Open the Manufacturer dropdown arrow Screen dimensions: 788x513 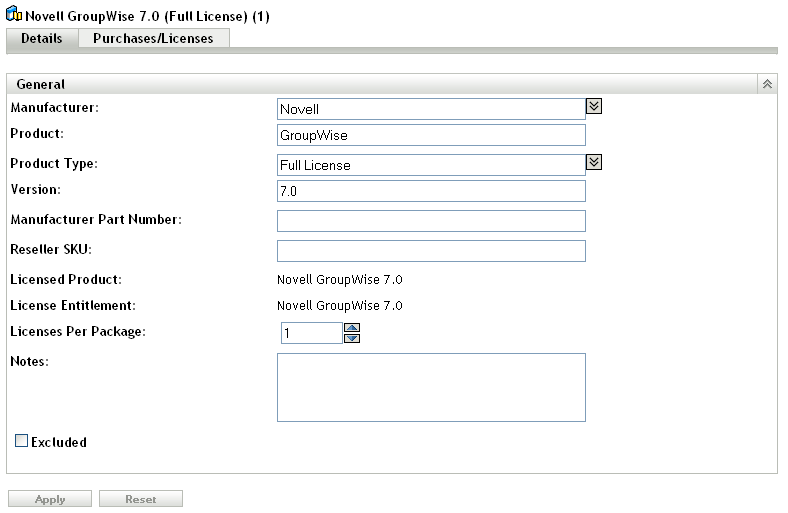coord(594,106)
